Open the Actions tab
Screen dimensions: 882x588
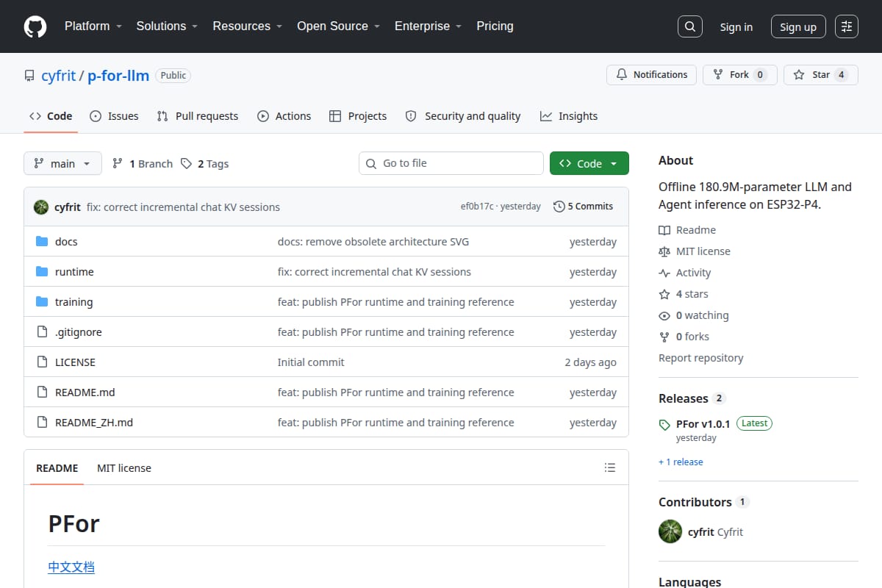pyautogui.click(x=284, y=116)
